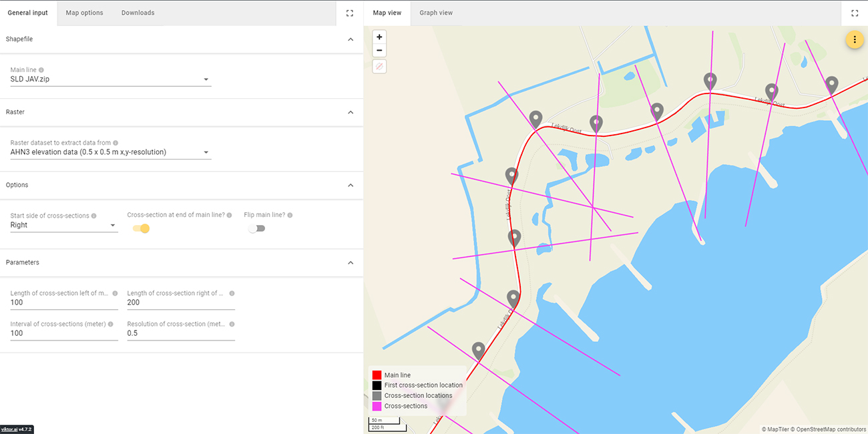Click info icon for Length of cross-section right

[x=232, y=293]
